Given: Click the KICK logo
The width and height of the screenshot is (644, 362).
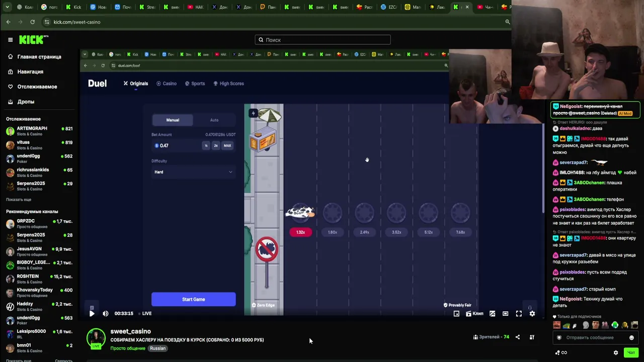Looking at the screenshot, I should tap(33, 40).
